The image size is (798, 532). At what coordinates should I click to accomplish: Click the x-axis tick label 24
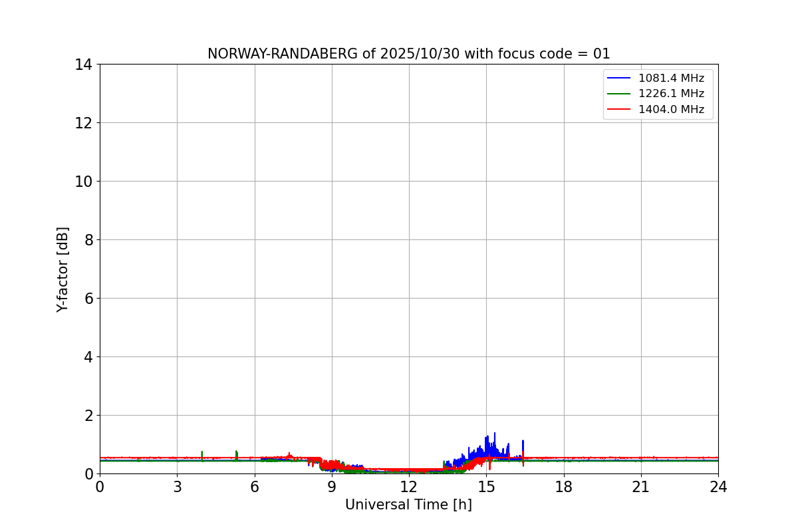[x=718, y=487]
